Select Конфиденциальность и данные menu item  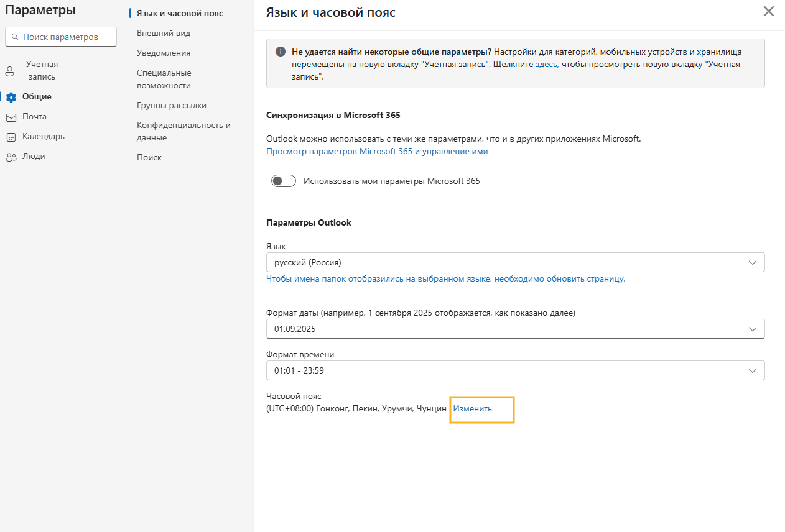point(184,132)
